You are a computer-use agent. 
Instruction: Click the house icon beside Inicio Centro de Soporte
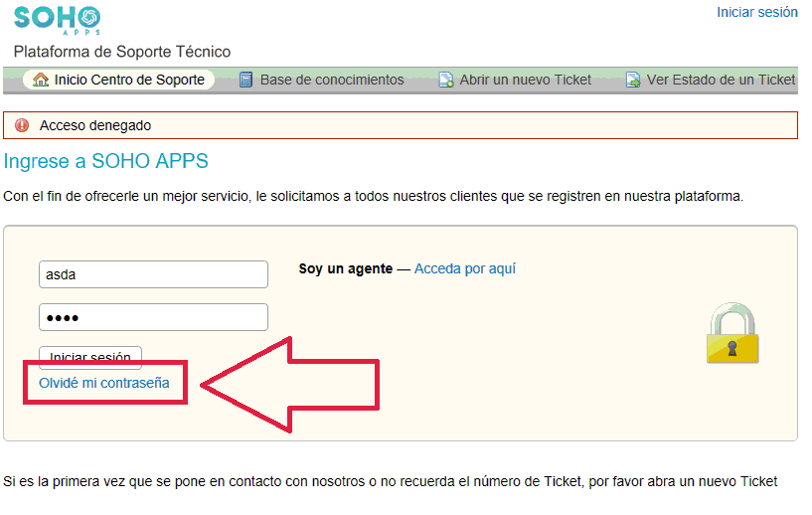pyautogui.click(x=41, y=80)
